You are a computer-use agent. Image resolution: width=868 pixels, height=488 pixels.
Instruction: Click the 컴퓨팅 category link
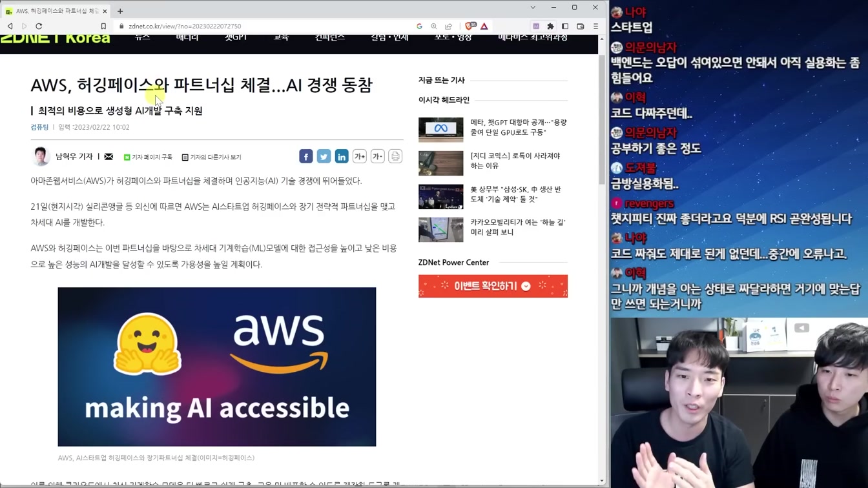[x=39, y=127]
